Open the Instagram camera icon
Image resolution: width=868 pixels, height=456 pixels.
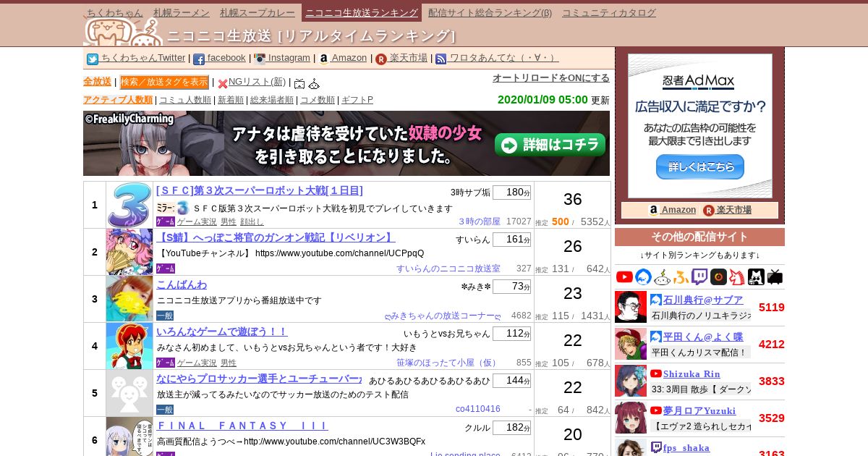click(x=260, y=59)
